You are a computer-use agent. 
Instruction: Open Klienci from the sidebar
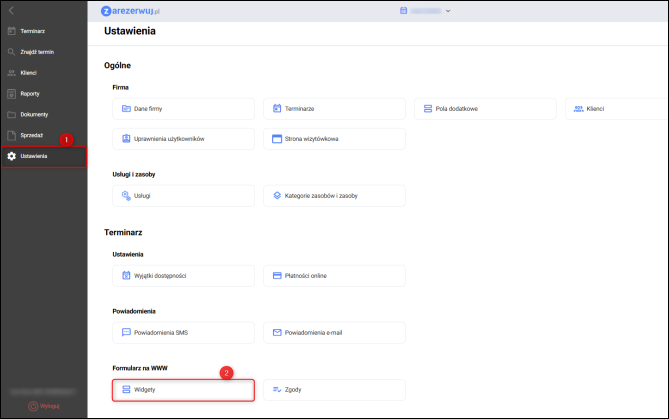coord(28,72)
